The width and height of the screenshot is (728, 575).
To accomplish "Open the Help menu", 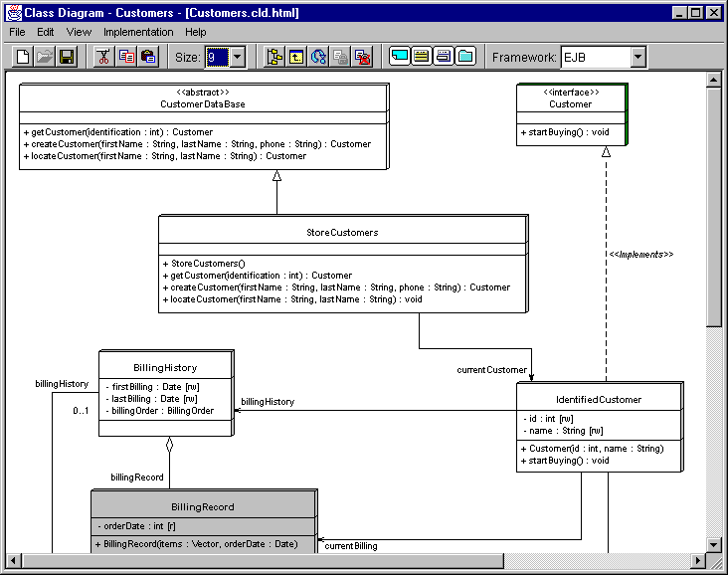I will (x=196, y=32).
